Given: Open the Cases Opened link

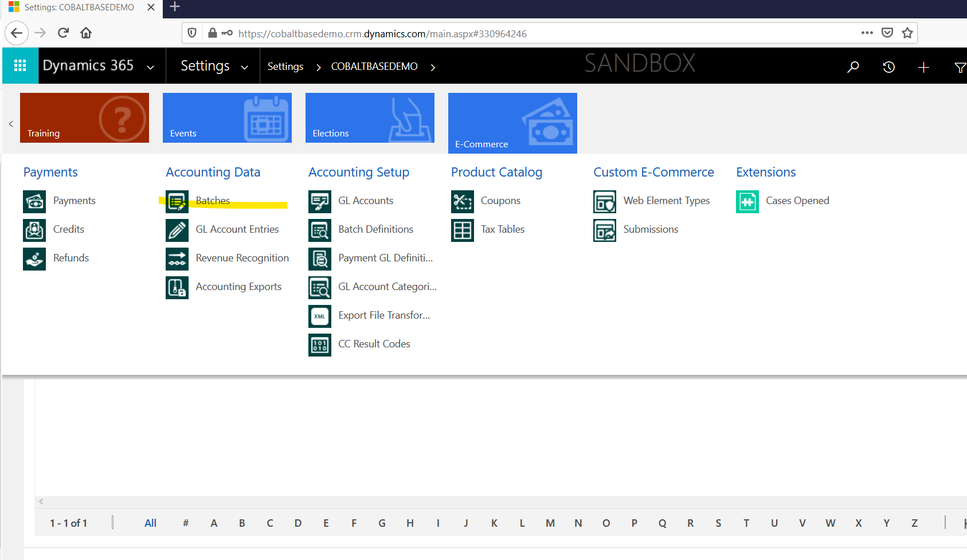Looking at the screenshot, I should click(x=797, y=201).
